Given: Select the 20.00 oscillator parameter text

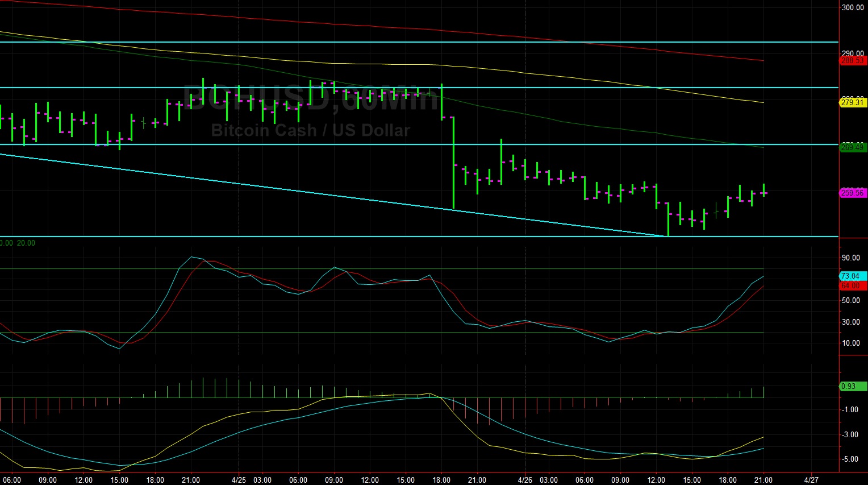Looking at the screenshot, I should [26, 242].
